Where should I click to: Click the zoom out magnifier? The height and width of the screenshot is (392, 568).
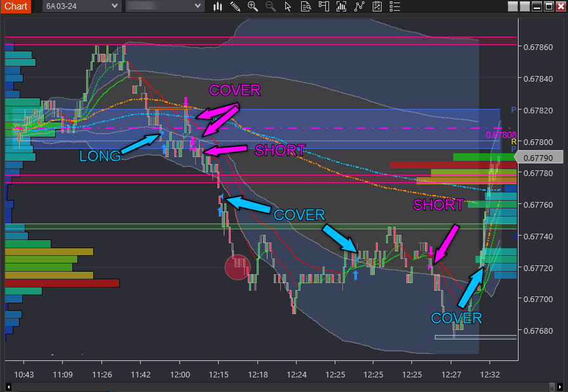(x=270, y=6)
